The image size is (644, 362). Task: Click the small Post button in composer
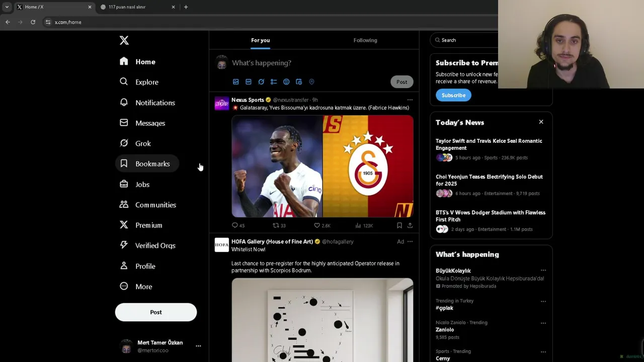(x=401, y=82)
